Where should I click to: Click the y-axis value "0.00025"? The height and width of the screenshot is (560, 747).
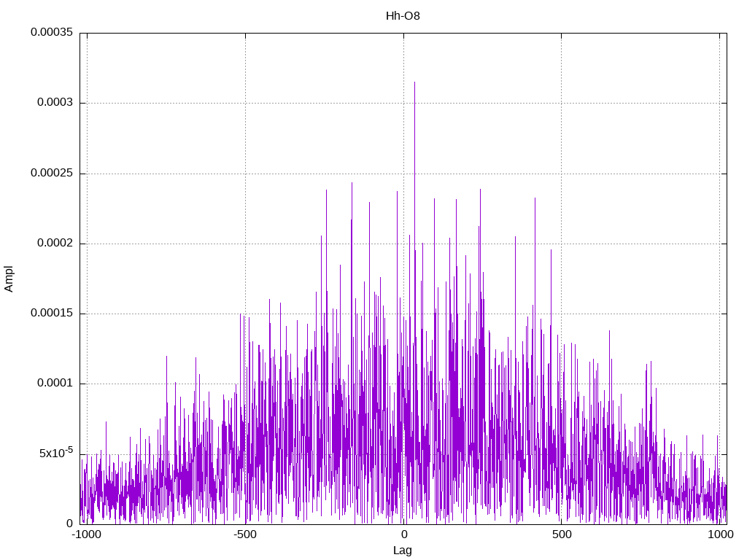52,173
